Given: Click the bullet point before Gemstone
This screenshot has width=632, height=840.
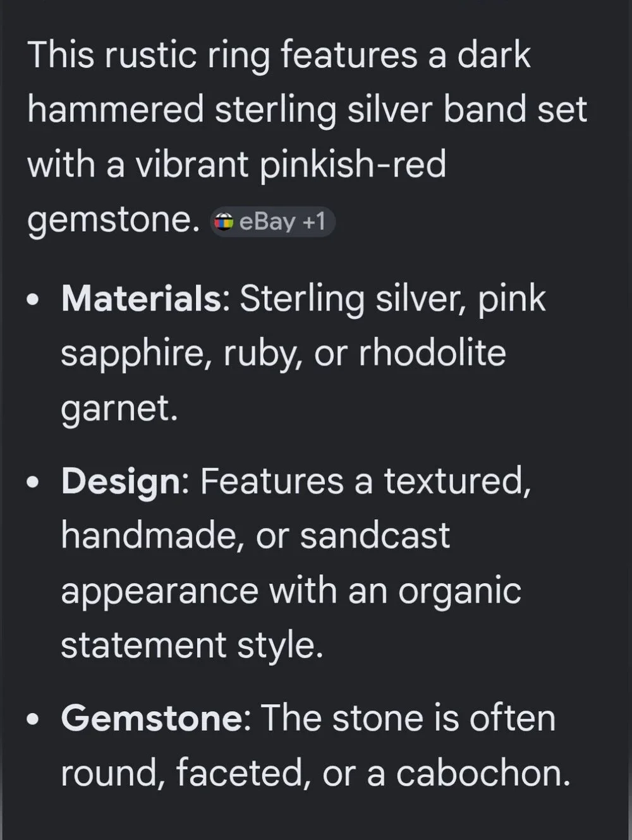Looking at the screenshot, I should [x=33, y=719].
